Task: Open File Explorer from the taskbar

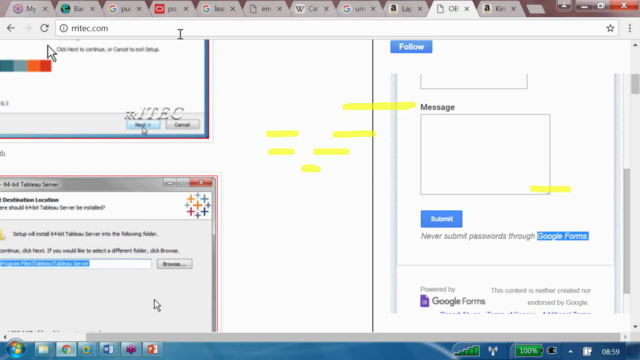Action: [43, 350]
